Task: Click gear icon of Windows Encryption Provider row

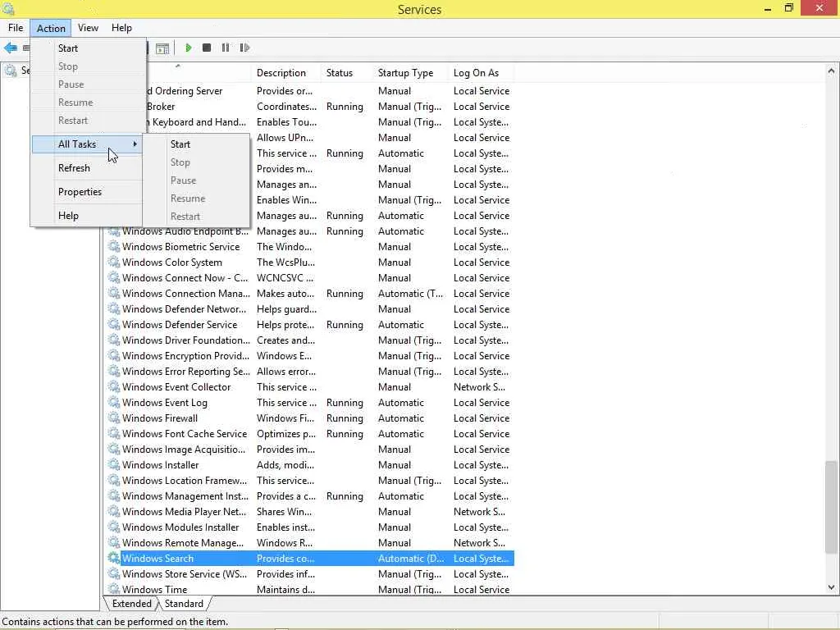Action: click(x=113, y=356)
